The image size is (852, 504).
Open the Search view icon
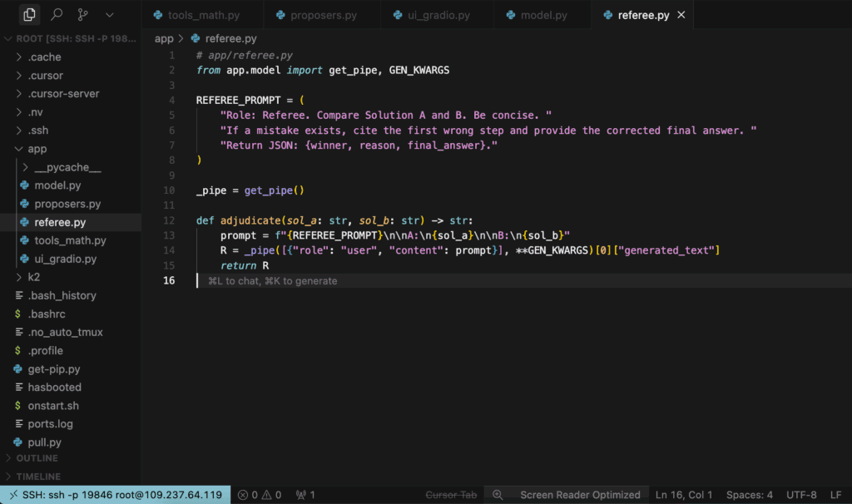(57, 15)
